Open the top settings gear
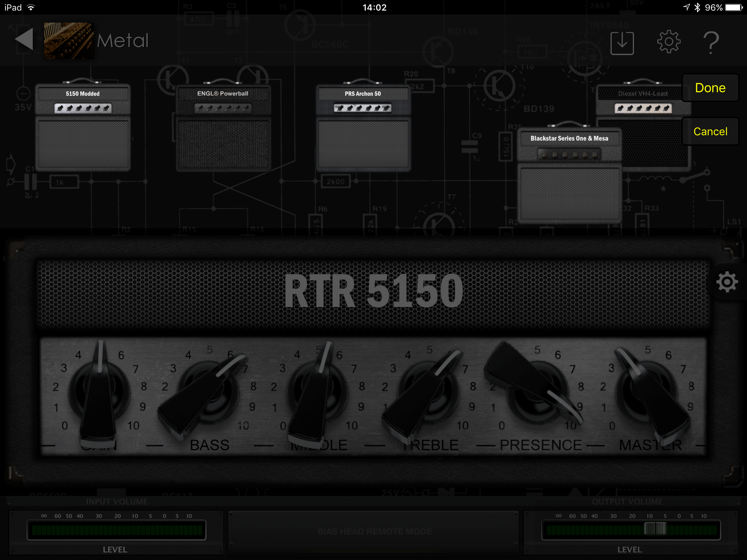The width and height of the screenshot is (747, 560). (669, 42)
